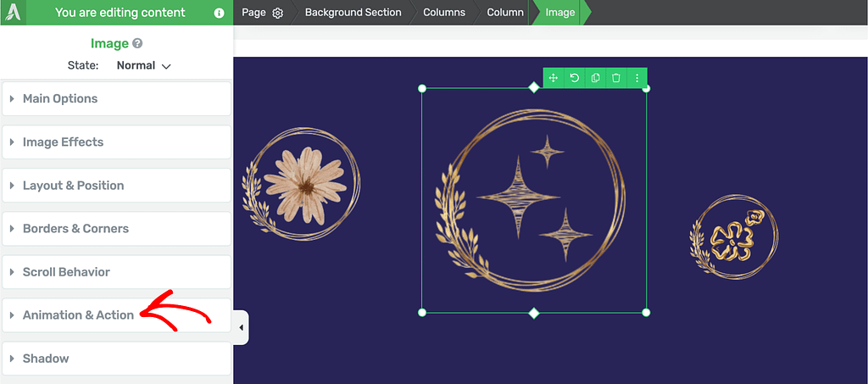
Task: Click the bottom diamond resize handle
Action: pos(534,313)
